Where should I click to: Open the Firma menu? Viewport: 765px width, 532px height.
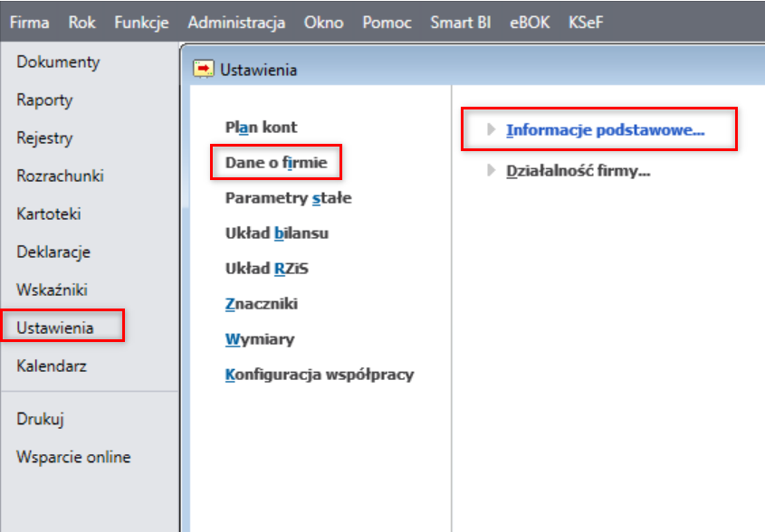pos(29,23)
